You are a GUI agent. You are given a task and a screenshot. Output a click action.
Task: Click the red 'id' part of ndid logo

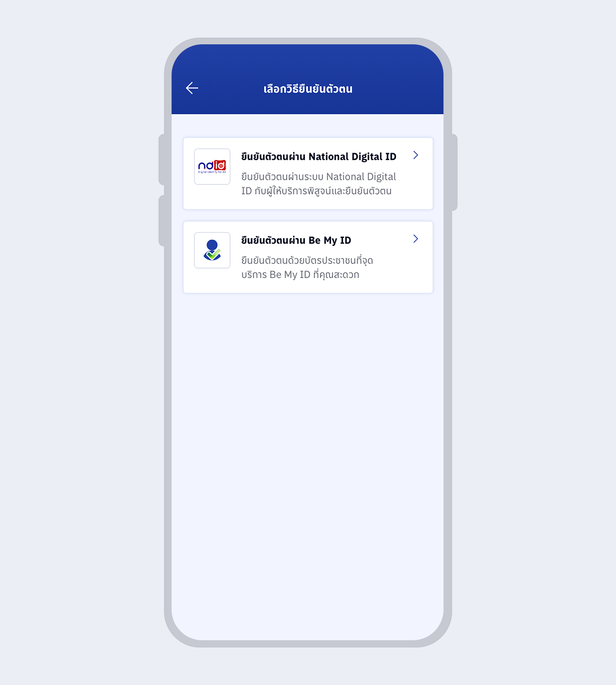[220, 165]
